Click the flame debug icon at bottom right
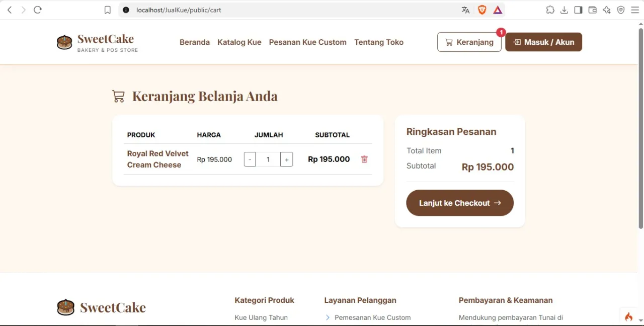 tap(628, 316)
